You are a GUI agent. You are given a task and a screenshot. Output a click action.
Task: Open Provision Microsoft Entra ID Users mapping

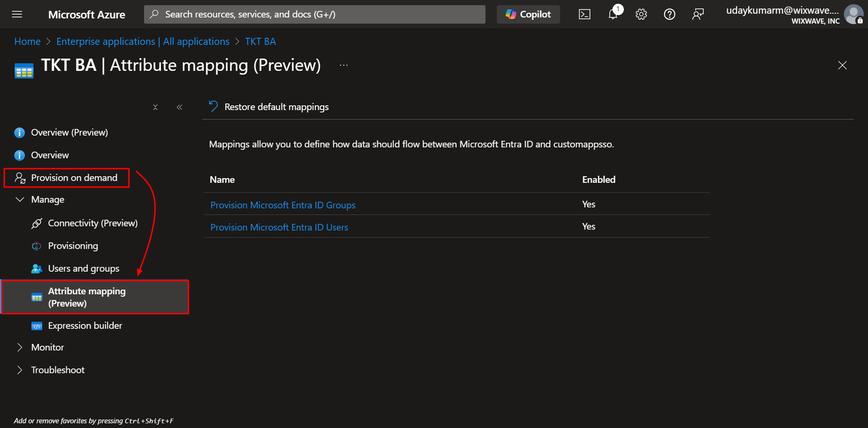tap(279, 227)
